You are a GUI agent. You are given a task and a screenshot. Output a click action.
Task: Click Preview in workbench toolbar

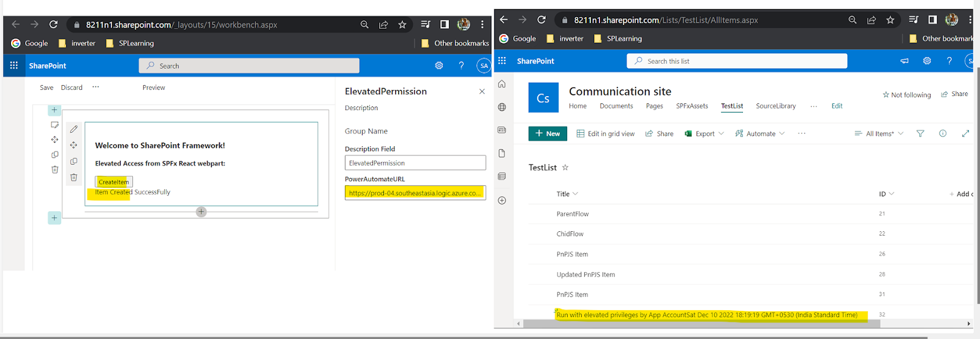(x=154, y=88)
